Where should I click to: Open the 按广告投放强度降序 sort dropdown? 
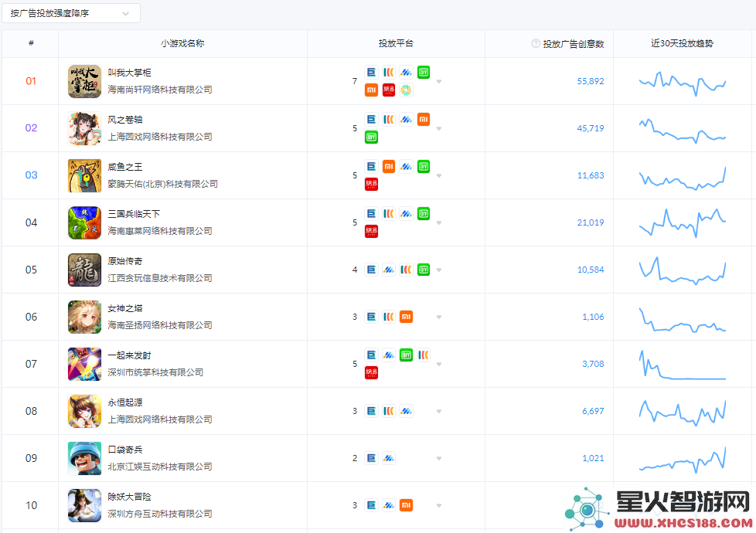pos(71,13)
